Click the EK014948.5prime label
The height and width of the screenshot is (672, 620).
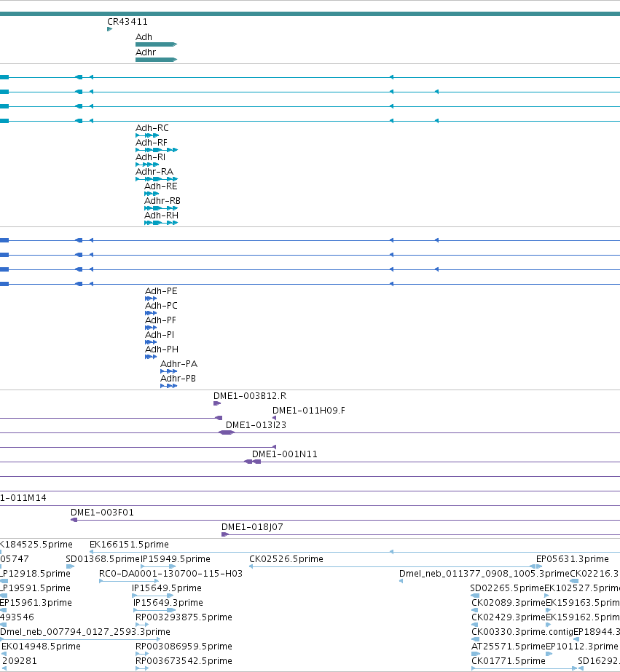pos(41,647)
